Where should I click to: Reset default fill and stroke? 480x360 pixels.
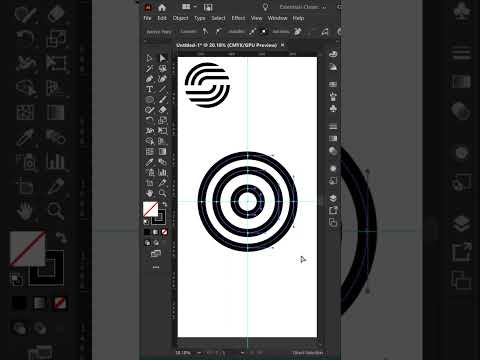click(147, 221)
